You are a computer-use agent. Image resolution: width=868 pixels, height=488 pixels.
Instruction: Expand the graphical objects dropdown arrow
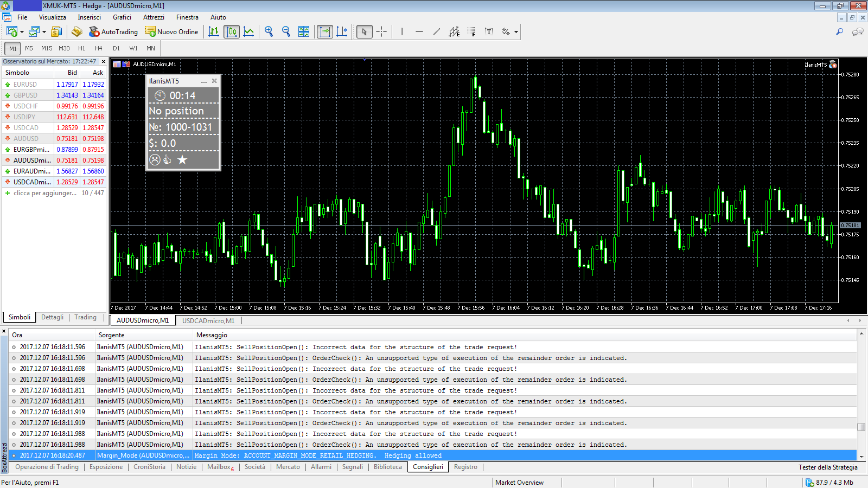516,32
